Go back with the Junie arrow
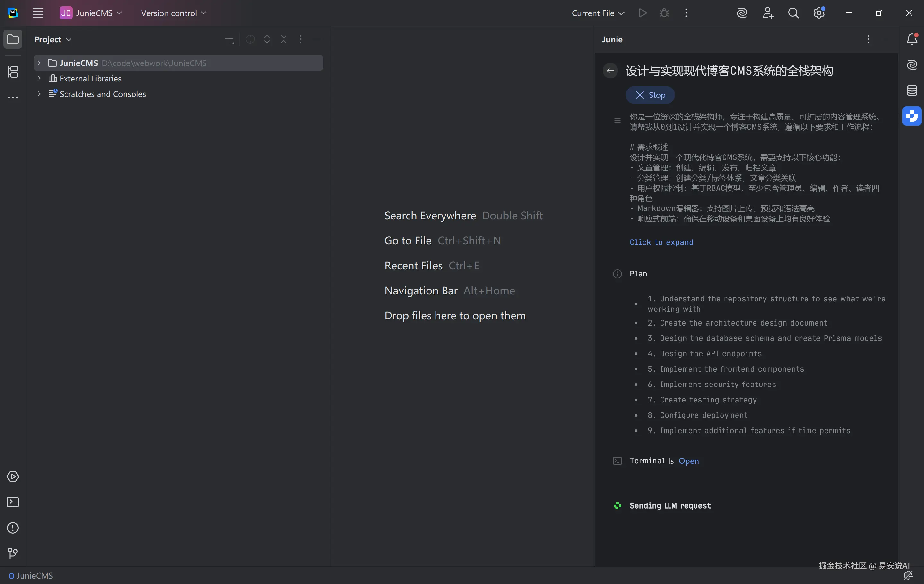 [x=610, y=71]
